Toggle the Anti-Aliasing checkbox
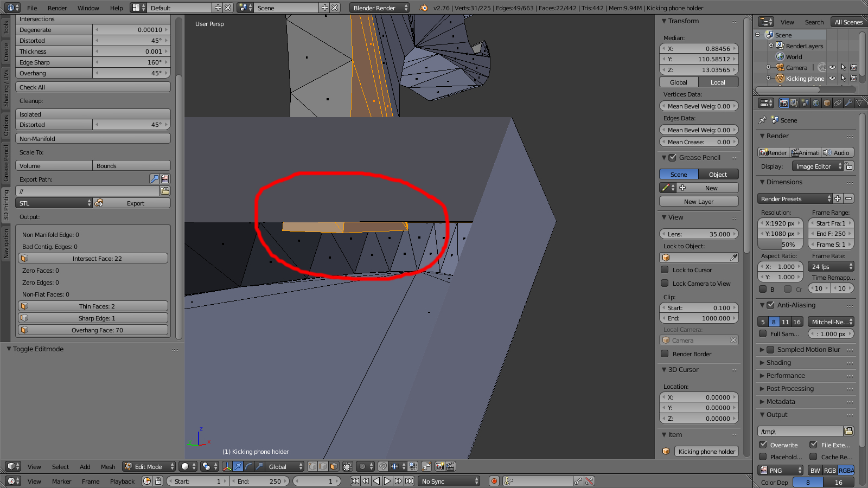 click(771, 305)
